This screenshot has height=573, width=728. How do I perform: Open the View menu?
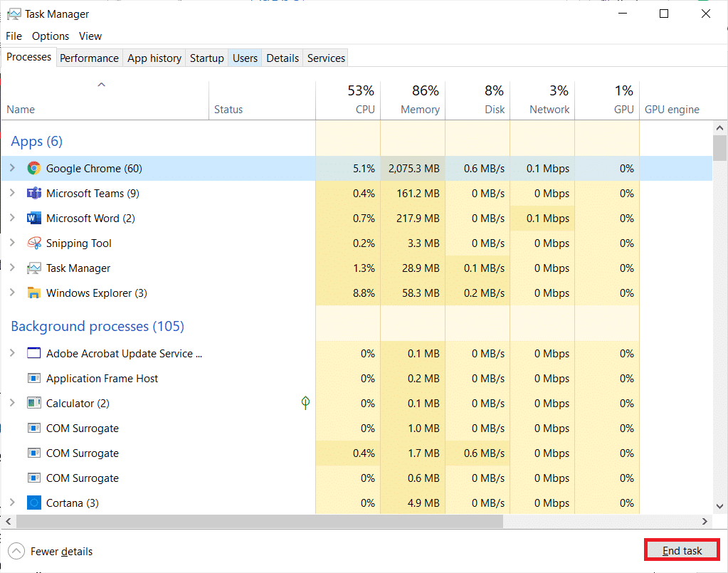pyautogui.click(x=90, y=36)
